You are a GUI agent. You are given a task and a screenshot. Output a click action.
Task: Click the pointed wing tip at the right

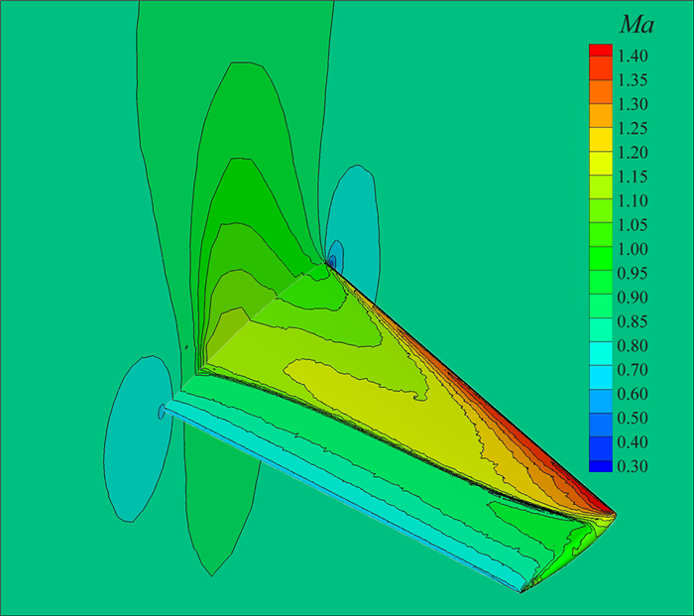coord(612,515)
